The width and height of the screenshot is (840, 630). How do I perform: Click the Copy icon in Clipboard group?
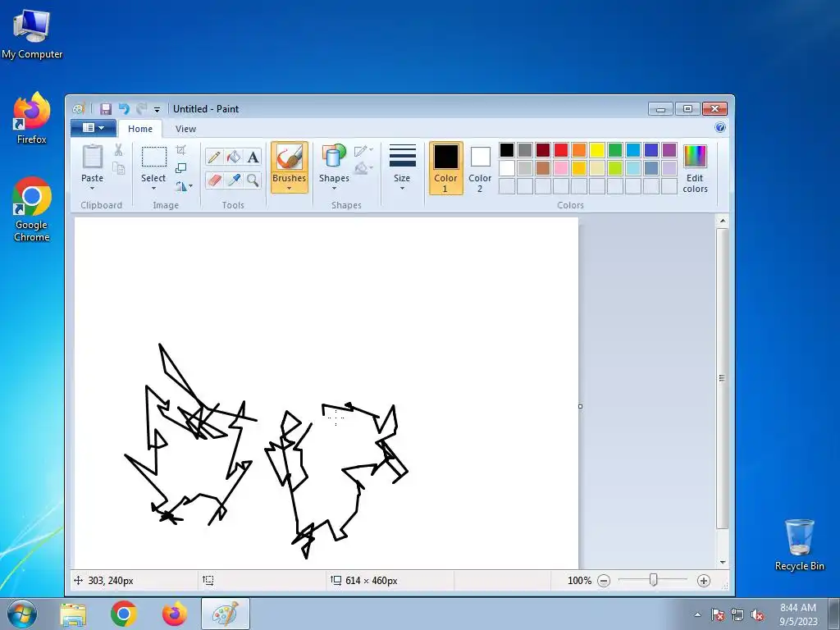[118, 168]
